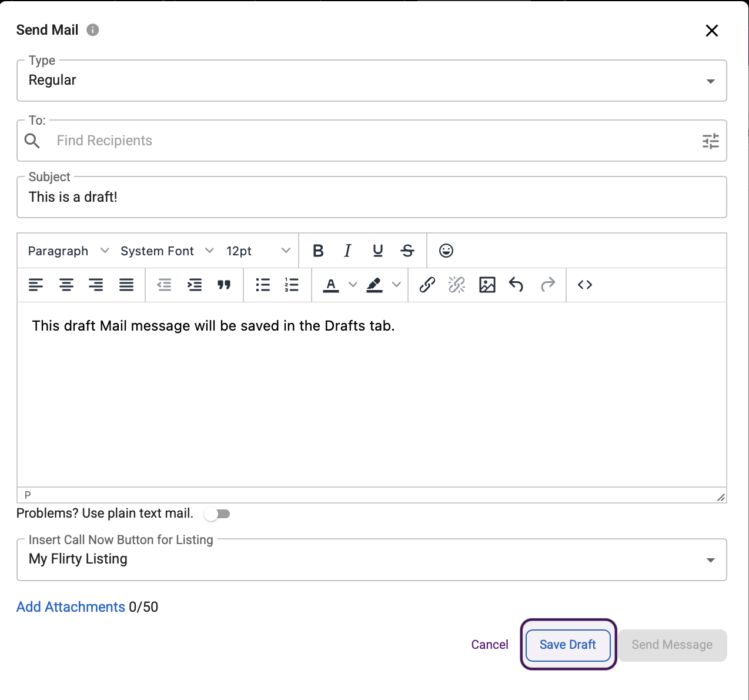Toggle strikethrough formatting
The height and width of the screenshot is (700, 749).
click(x=407, y=251)
